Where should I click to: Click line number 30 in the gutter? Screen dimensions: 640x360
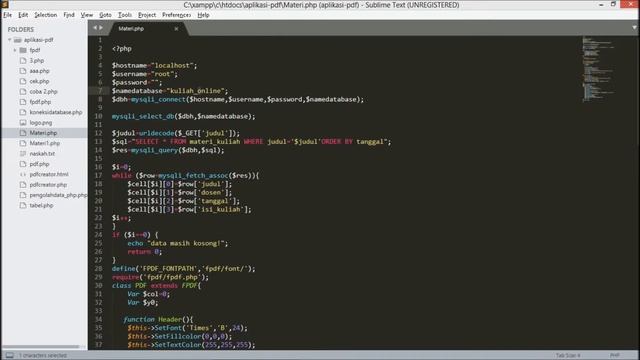[98, 285]
